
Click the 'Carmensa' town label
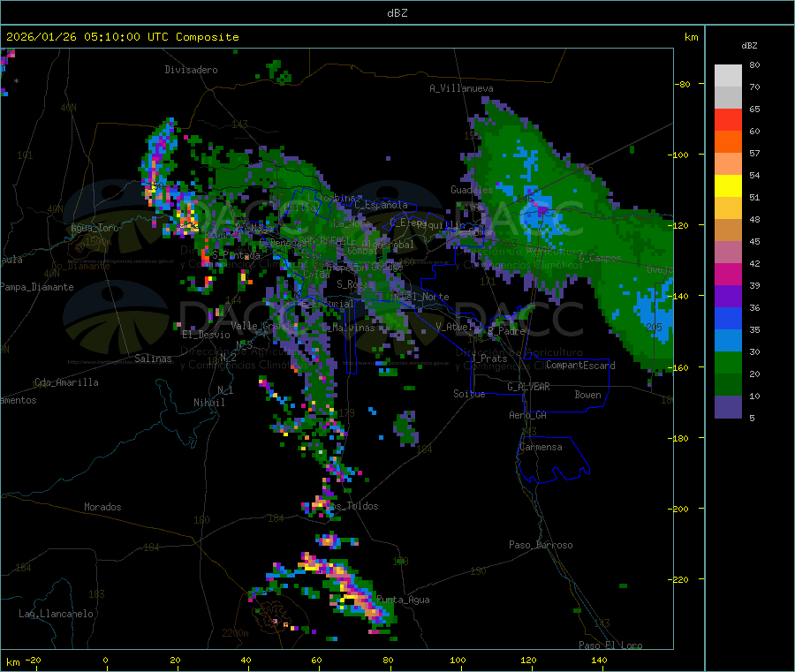tap(541, 447)
